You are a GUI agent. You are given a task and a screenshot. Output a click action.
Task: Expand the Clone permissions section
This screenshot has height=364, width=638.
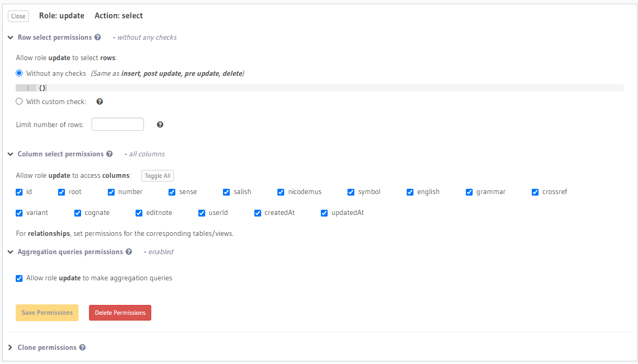tap(10, 348)
